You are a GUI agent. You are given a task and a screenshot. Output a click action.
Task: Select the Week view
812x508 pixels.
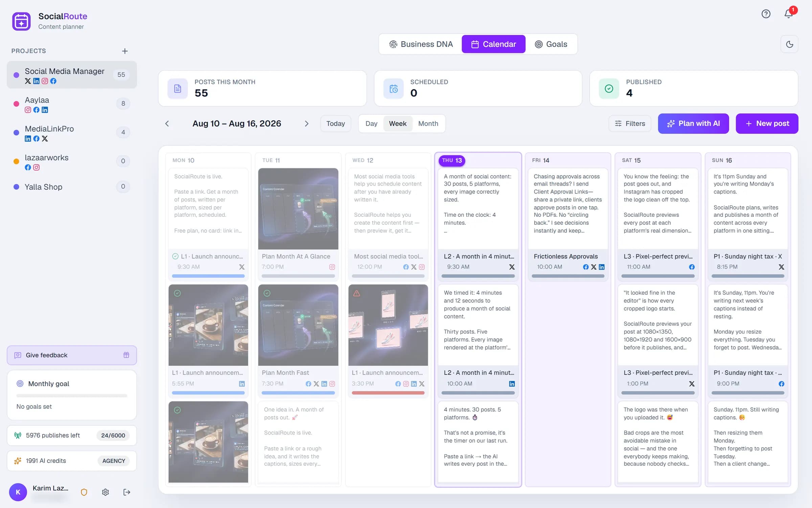[398, 124]
